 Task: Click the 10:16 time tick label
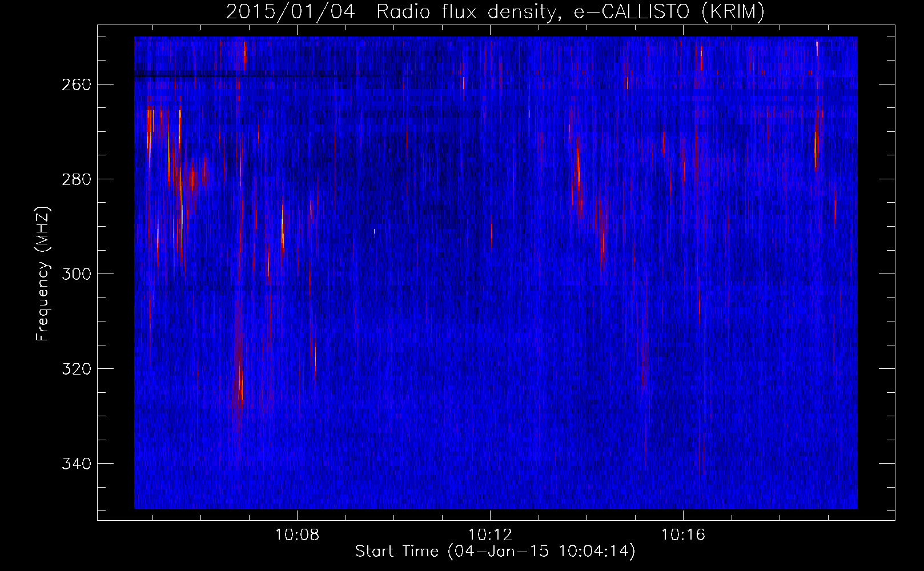click(x=683, y=535)
